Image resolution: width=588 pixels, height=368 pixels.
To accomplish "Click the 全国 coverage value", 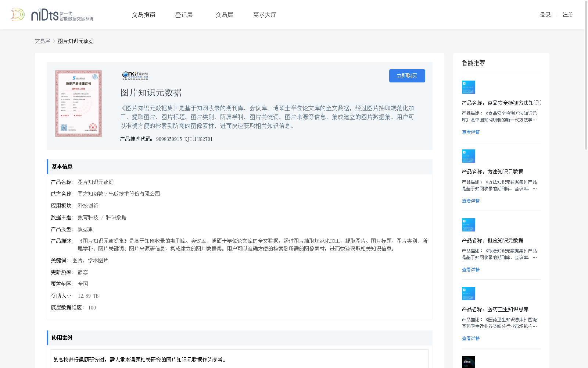I will (x=83, y=284).
